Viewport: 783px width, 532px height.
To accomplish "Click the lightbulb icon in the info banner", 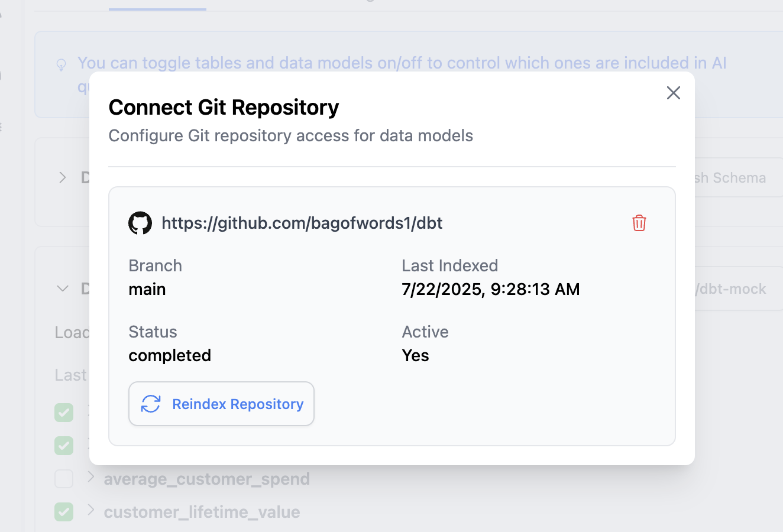I will click(61, 64).
